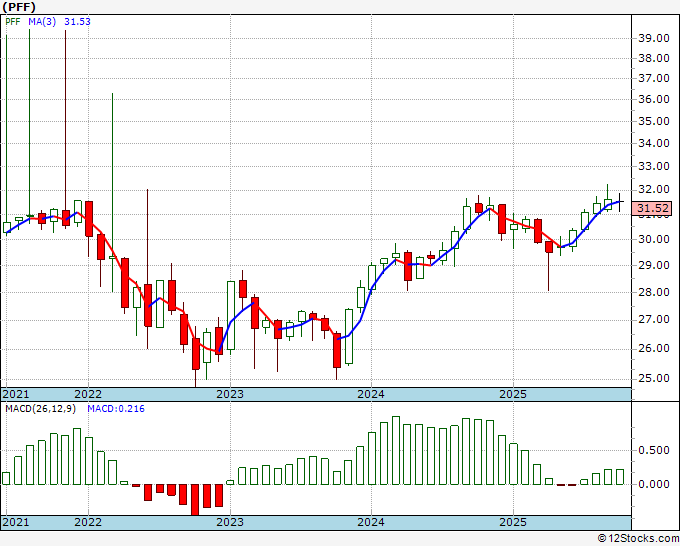Viewport: 680px width, 546px height.
Task: Select the MA(3) legend label
Action: [x=42, y=21]
